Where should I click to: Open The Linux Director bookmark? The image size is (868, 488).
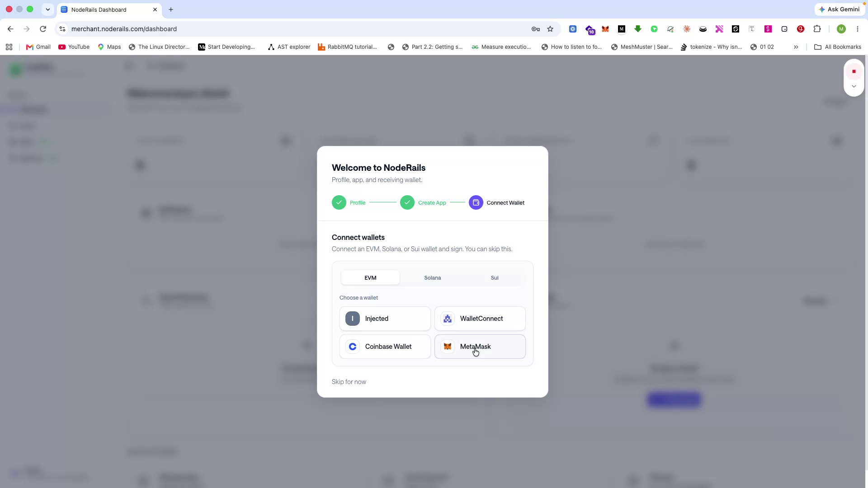(159, 47)
